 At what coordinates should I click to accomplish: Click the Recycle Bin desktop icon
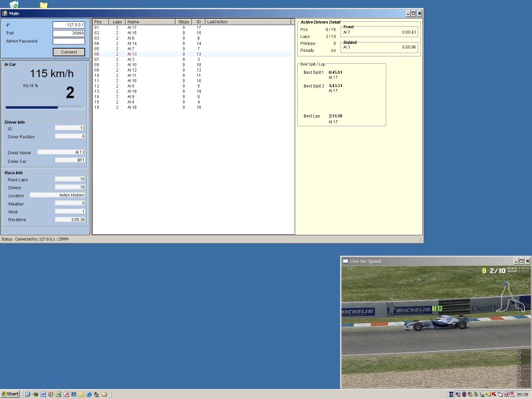(14, 4)
